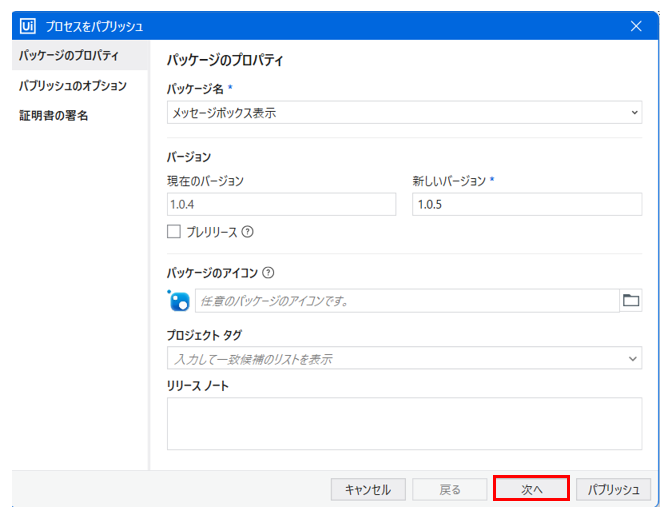Enable the プレリリース checkbox

[174, 232]
